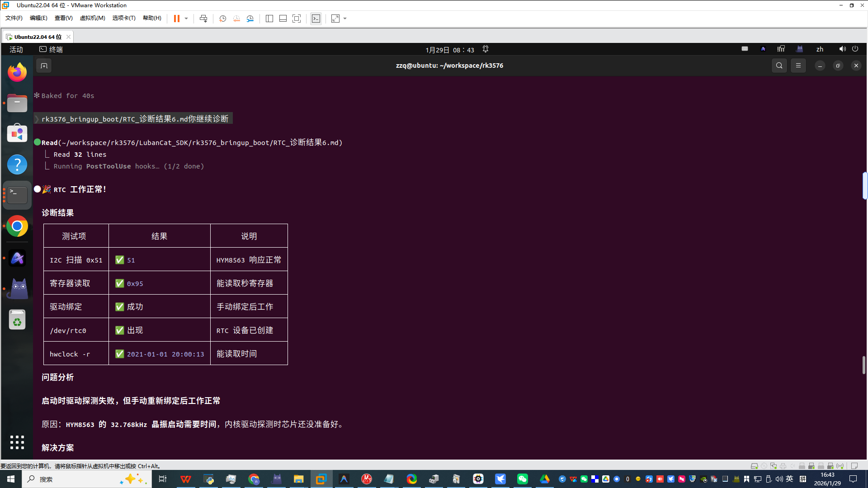Show the applications grid
The width and height of the screenshot is (868, 488).
point(17,442)
